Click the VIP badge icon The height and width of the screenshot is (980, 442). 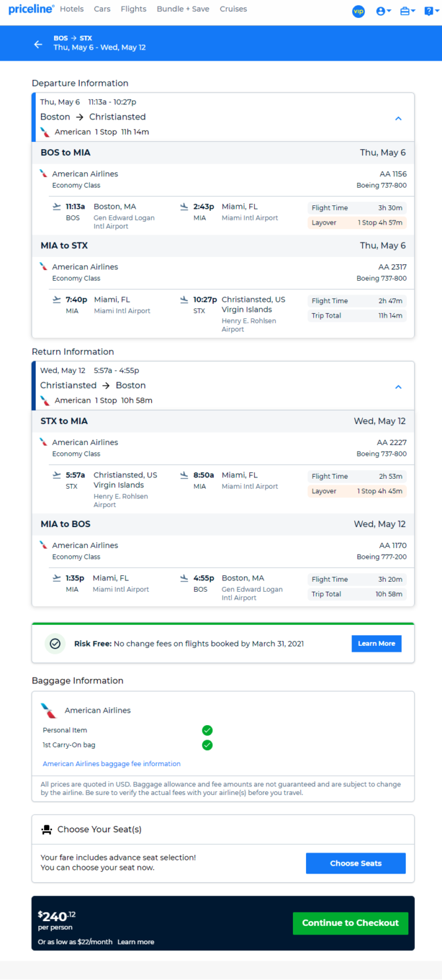[x=358, y=11]
